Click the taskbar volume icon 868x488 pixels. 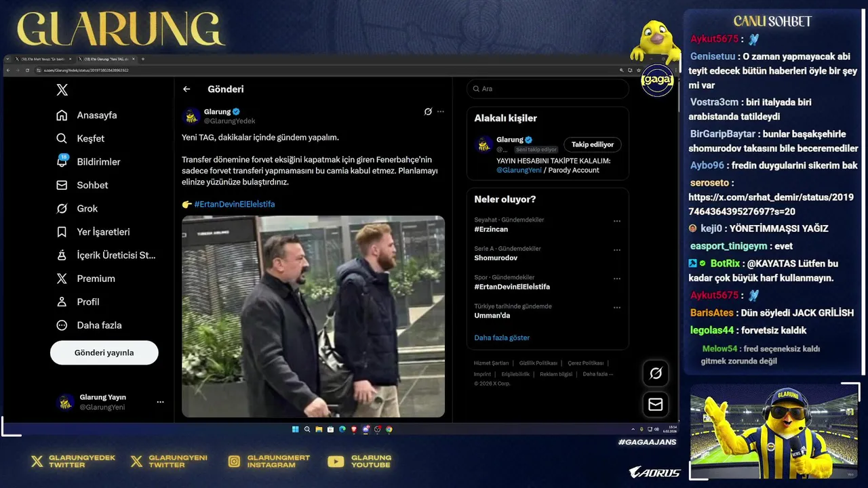tap(657, 429)
